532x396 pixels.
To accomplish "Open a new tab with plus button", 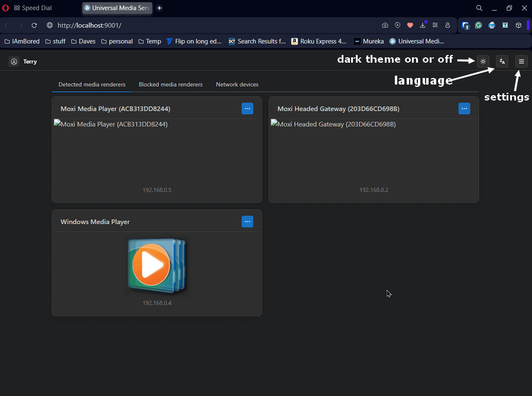I will click(159, 8).
